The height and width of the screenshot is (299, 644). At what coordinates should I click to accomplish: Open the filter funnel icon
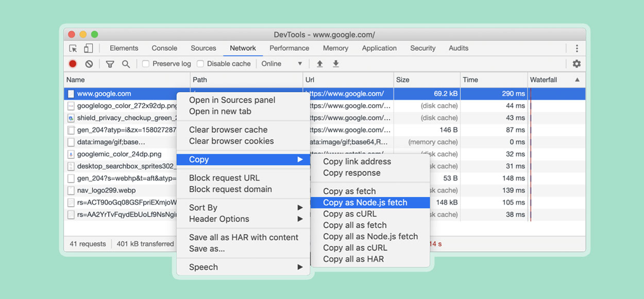coord(110,64)
